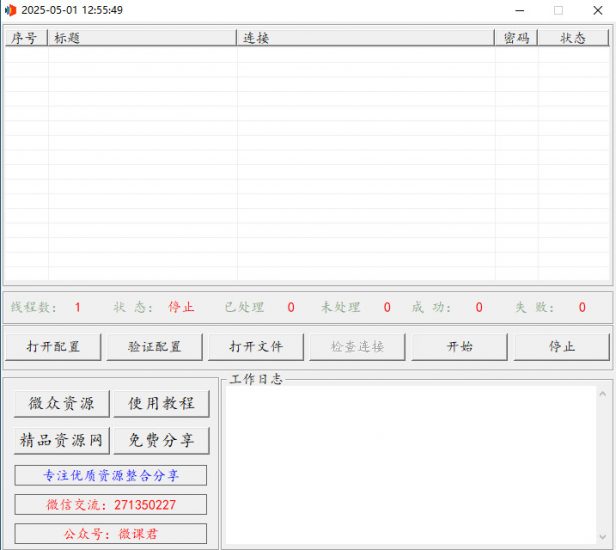
Task: Click the 失败 count value
Action: click(x=582, y=307)
